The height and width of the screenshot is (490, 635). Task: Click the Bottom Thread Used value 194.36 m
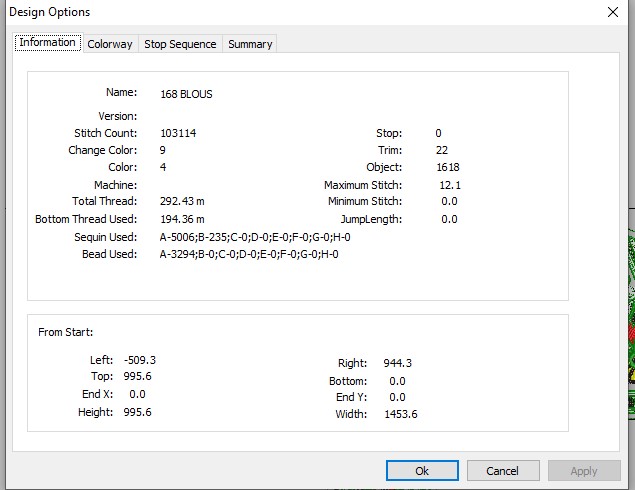click(x=182, y=219)
